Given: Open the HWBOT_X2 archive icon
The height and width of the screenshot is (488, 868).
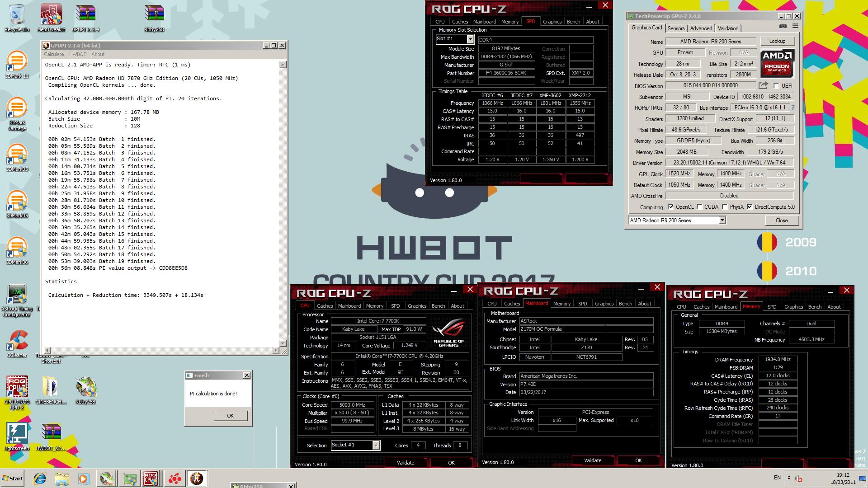Looking at the screenshot, I should click(x=51, y=437).
